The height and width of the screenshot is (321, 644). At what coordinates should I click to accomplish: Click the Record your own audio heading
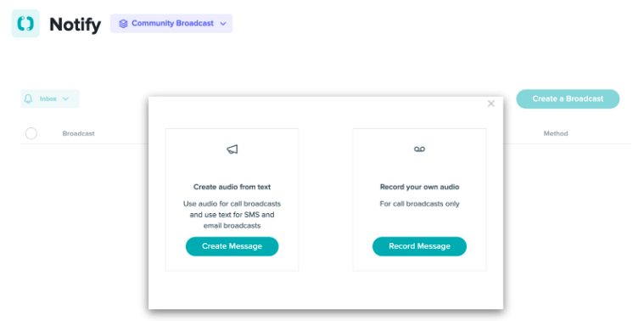pos(419,187)
